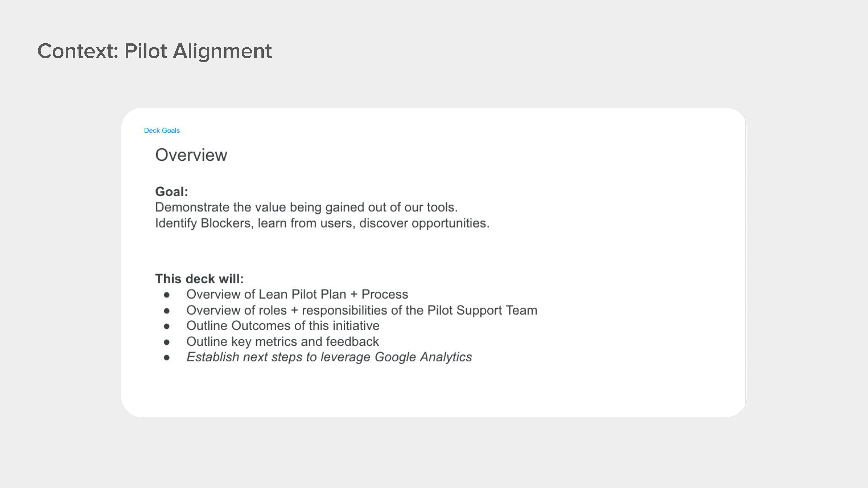The image size is (868, 488).
Task: Open the Deck Goals link
Action: [x=162, y=131]
